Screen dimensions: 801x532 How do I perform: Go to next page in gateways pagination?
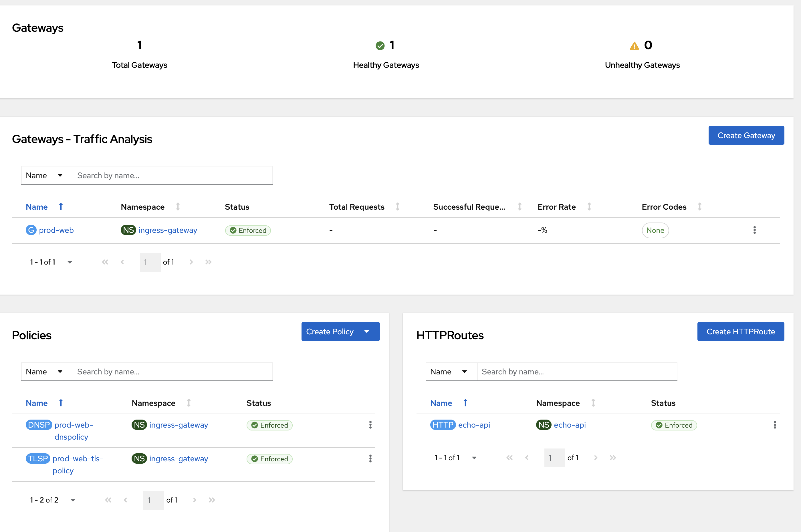191,262
